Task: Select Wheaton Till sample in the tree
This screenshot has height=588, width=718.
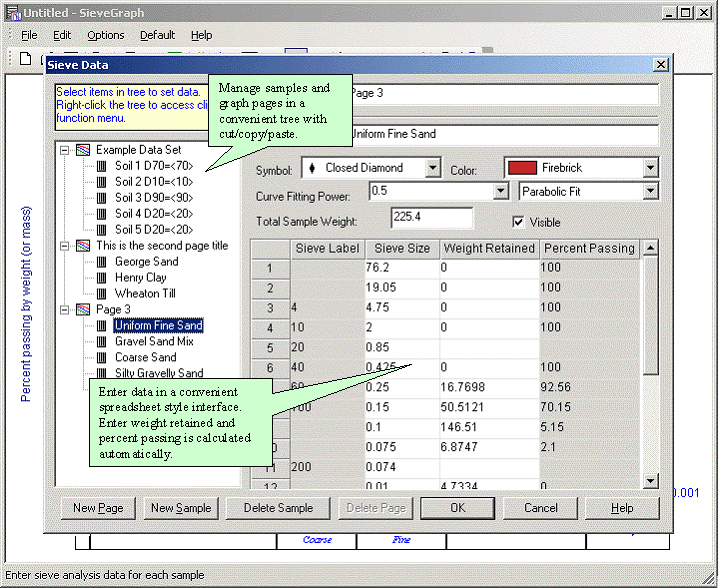Action: point(145,294)
